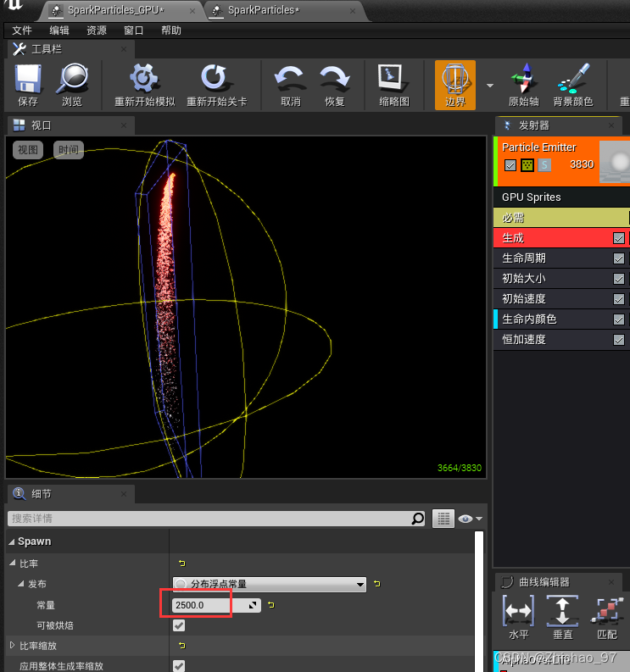Screen dimensions: 630x672
Task: Click the details panel vertical scrollbar
Action: 479,600
